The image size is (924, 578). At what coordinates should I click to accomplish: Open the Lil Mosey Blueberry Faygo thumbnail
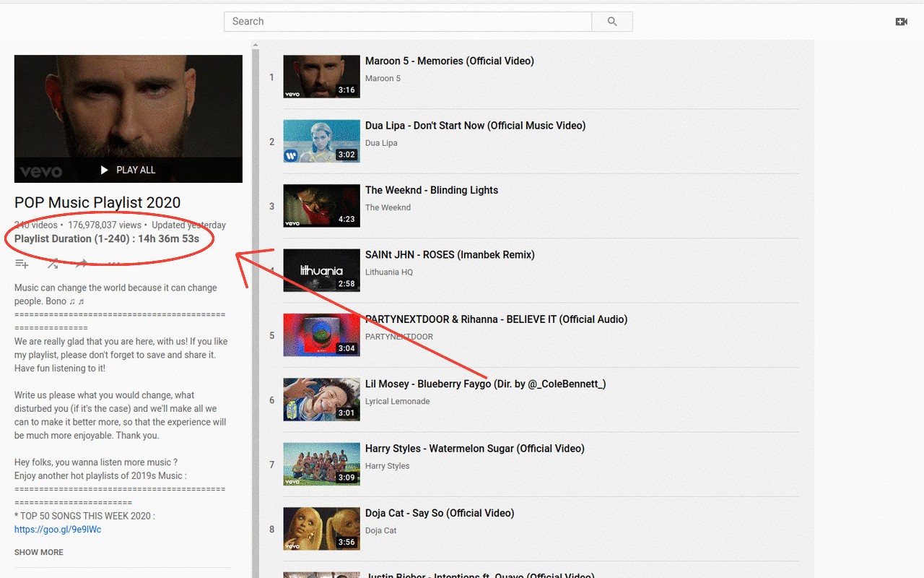321,400
